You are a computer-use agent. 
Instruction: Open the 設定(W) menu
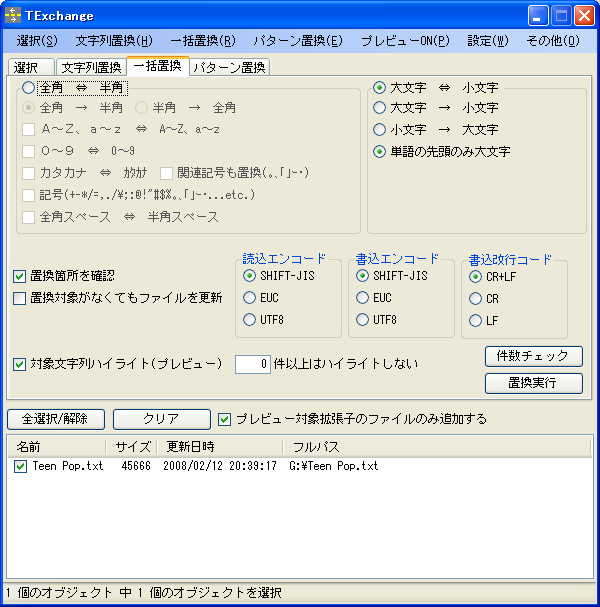(x=488, y=41)
